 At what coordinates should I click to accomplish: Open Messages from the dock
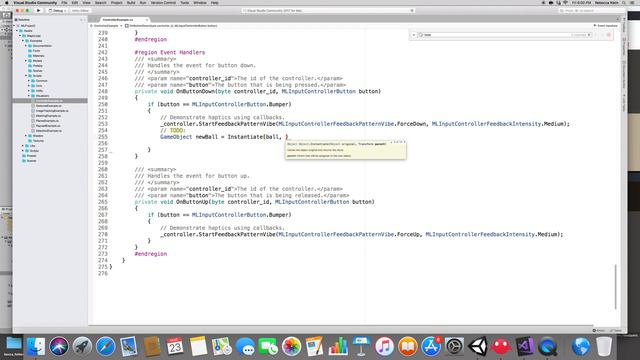245,347
